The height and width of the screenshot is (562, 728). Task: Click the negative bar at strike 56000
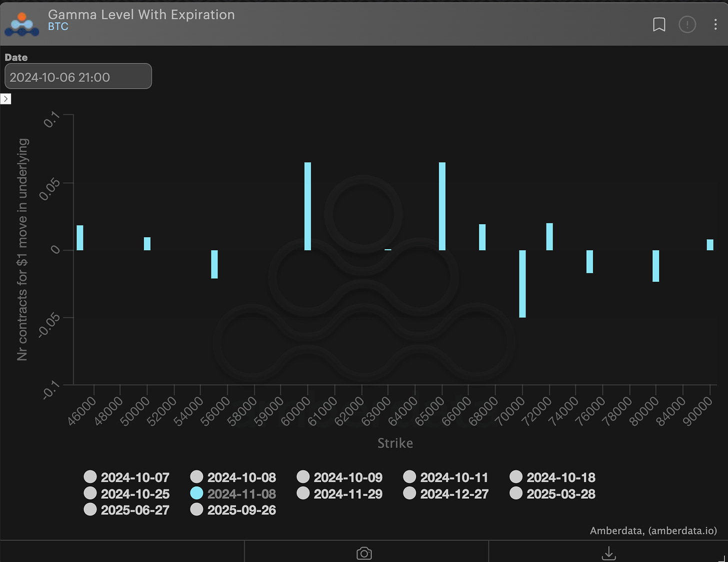[x=214, y=264]
